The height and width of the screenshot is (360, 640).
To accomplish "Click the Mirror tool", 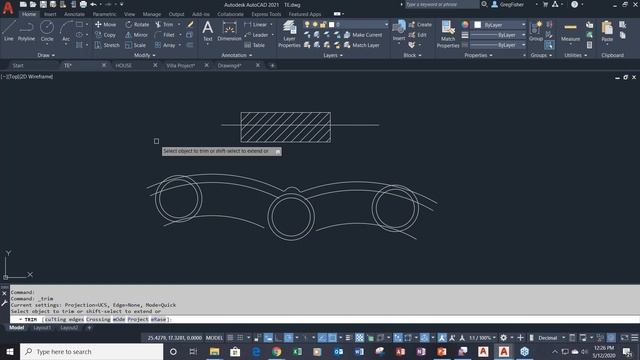I will tap(136, 35).
